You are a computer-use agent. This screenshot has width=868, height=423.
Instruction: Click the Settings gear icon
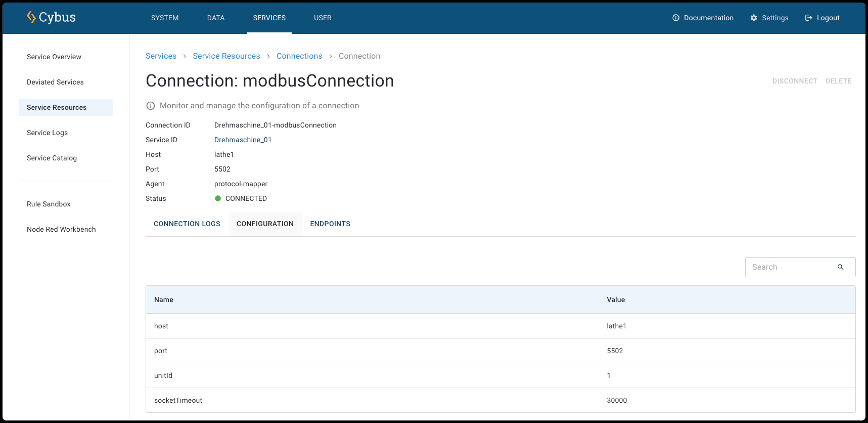753,18
